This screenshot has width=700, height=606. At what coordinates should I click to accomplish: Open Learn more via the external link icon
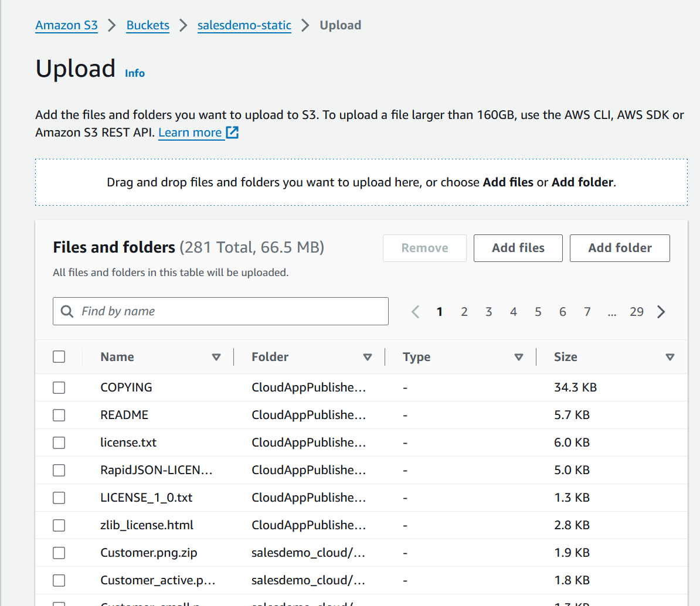[x=233, y=133]
